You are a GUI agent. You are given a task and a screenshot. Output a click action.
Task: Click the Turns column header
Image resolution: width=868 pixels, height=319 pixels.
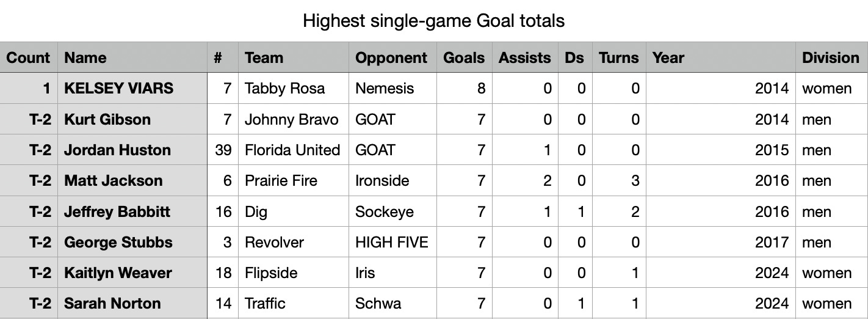[x=618, y=57]
